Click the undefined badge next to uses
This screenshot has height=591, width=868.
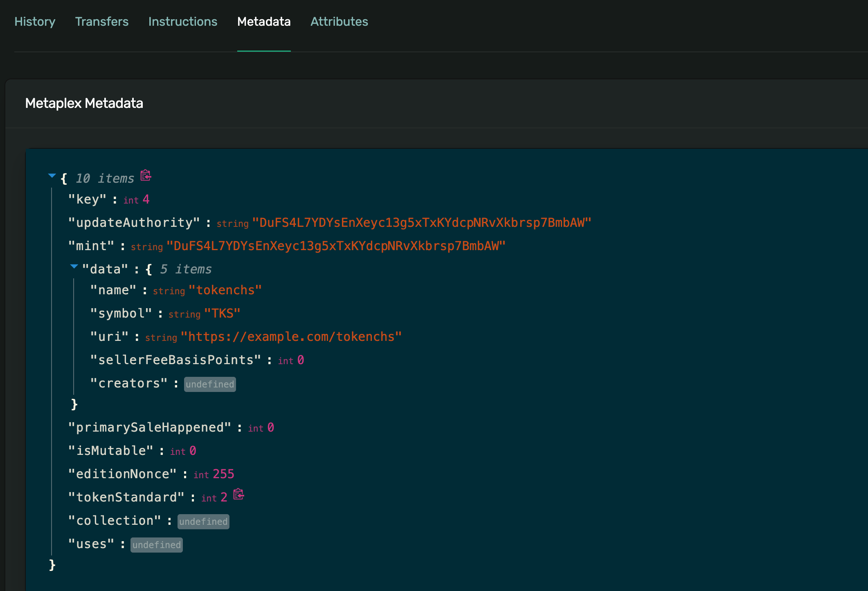coord(156,545)
